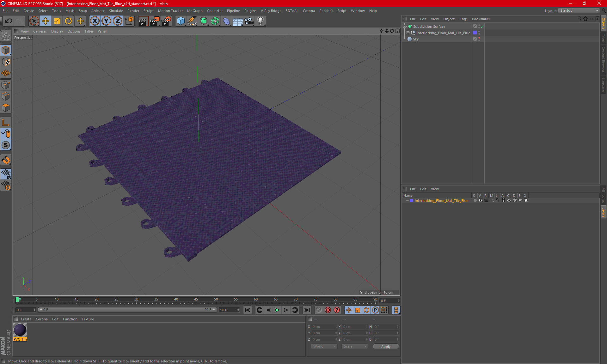The width and height of the screenshot is (607, 364).
Task: Toggle coordinate system icon
Action: pos(129,21)
